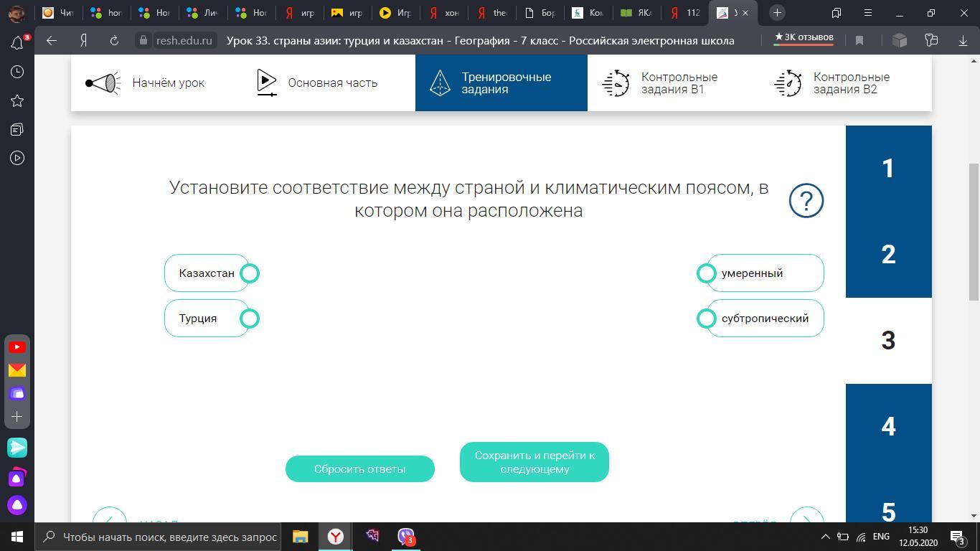Open the video play icon in sidebar
The image size is (980, 551).
pyautogui.click(x=17, y=158)
